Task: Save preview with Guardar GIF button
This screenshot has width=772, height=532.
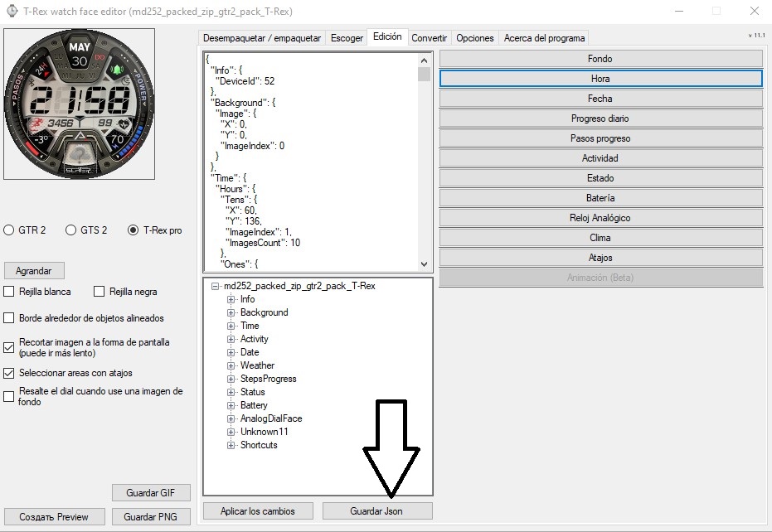Action: tap(152, 493)
